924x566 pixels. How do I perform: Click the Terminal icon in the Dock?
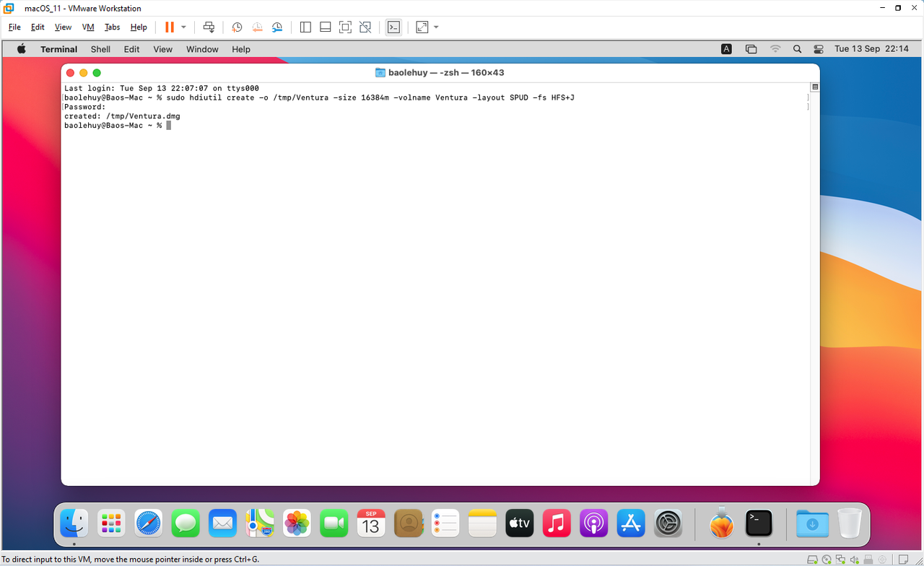(759, 523)
